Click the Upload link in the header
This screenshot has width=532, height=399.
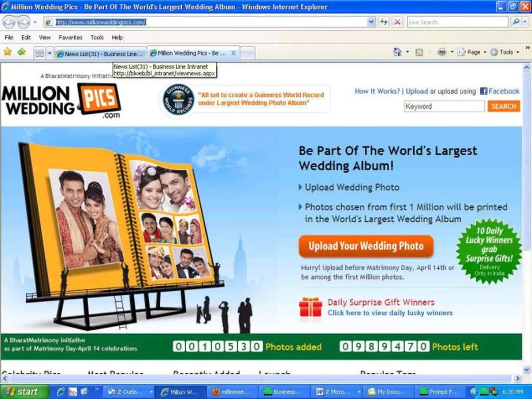[x=417, y=91]
